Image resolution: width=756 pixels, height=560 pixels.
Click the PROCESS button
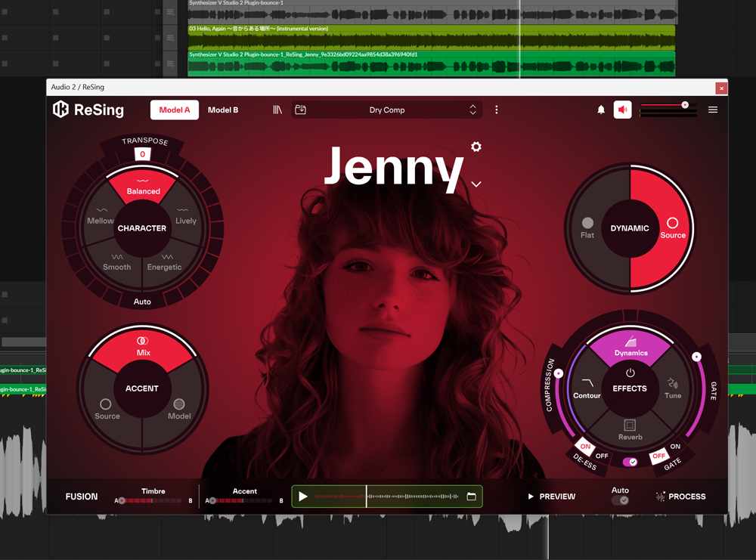[x=680, y=497]
